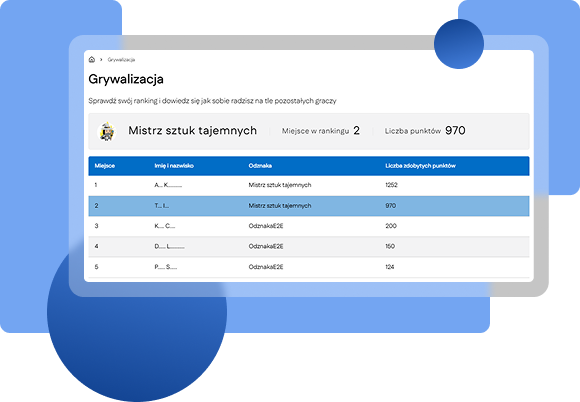The height and width of the screenshot is (402, 580).
Task: Click the Liczba zdobytych punktów column header
Action: tap(420, 166)
